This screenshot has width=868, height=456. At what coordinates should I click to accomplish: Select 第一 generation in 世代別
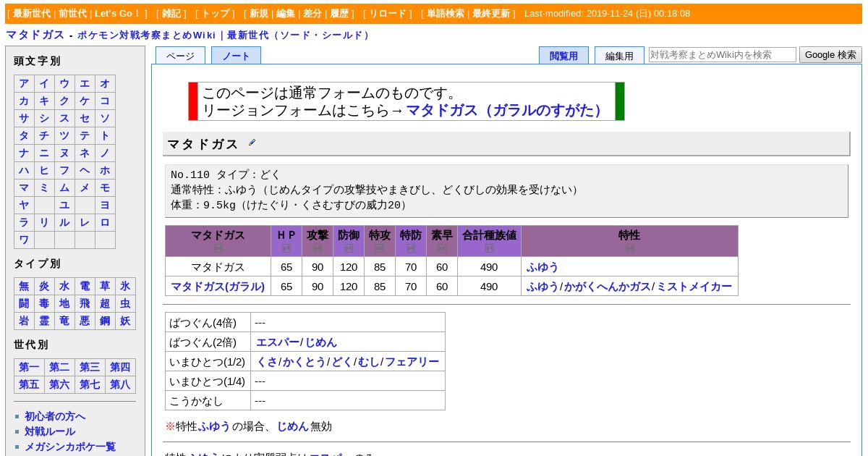[x=29, y=368]
